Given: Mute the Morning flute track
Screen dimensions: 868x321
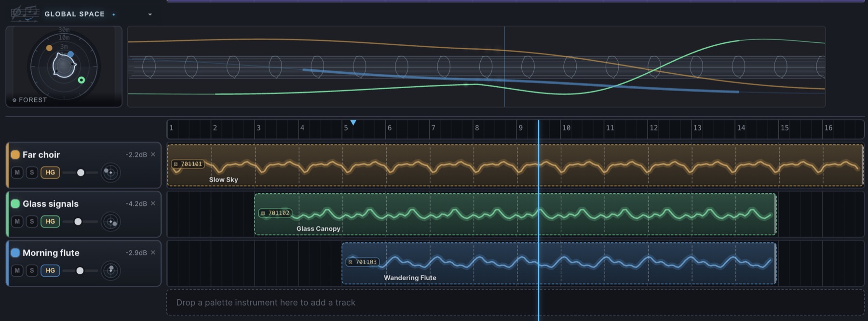Looking at the screenshot, I should 17,271.
